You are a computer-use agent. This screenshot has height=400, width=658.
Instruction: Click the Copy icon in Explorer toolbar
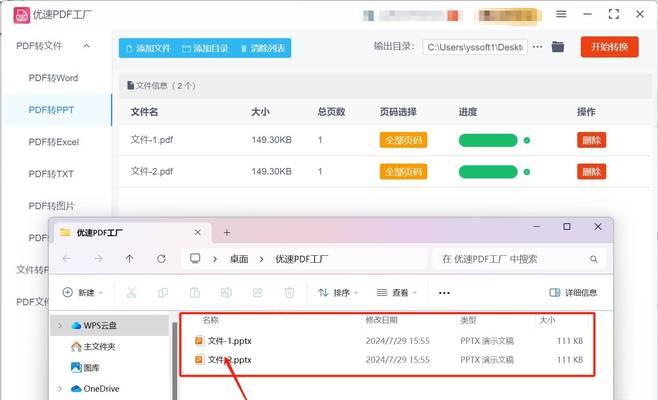point(163,293)
